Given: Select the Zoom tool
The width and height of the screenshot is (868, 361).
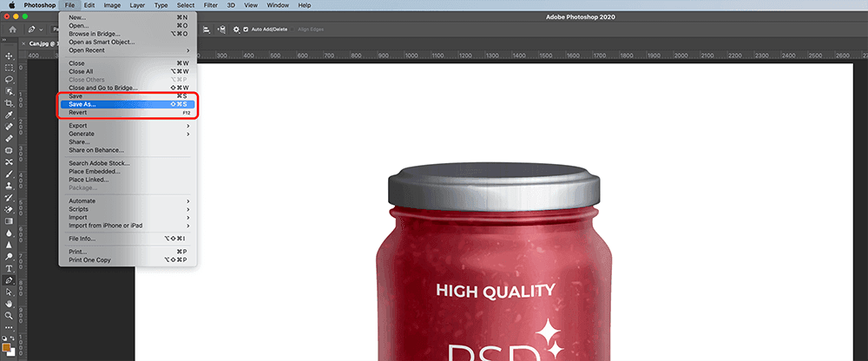Looking at the screenshot, I should pyautogui.click(x=9, y=316).
